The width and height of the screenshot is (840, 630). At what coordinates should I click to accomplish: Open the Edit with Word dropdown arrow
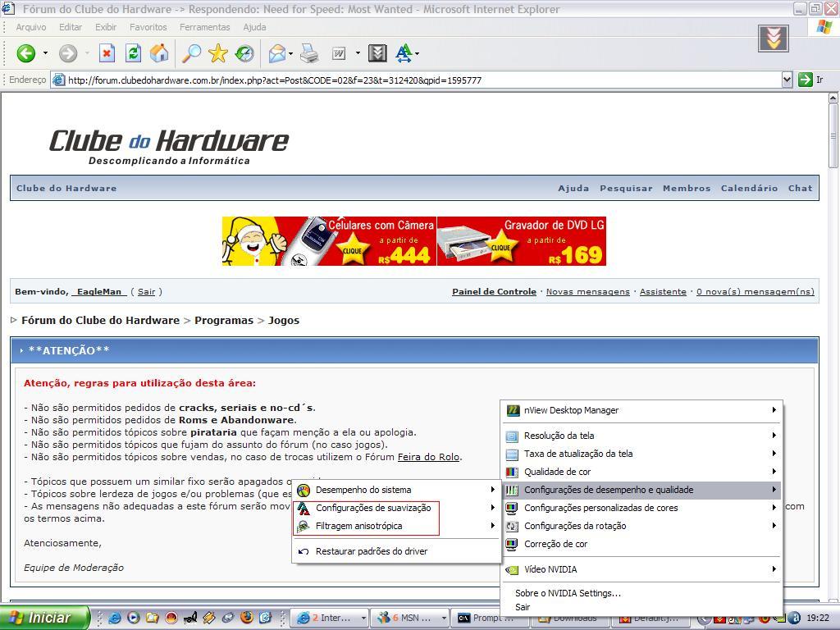point(358,53)
